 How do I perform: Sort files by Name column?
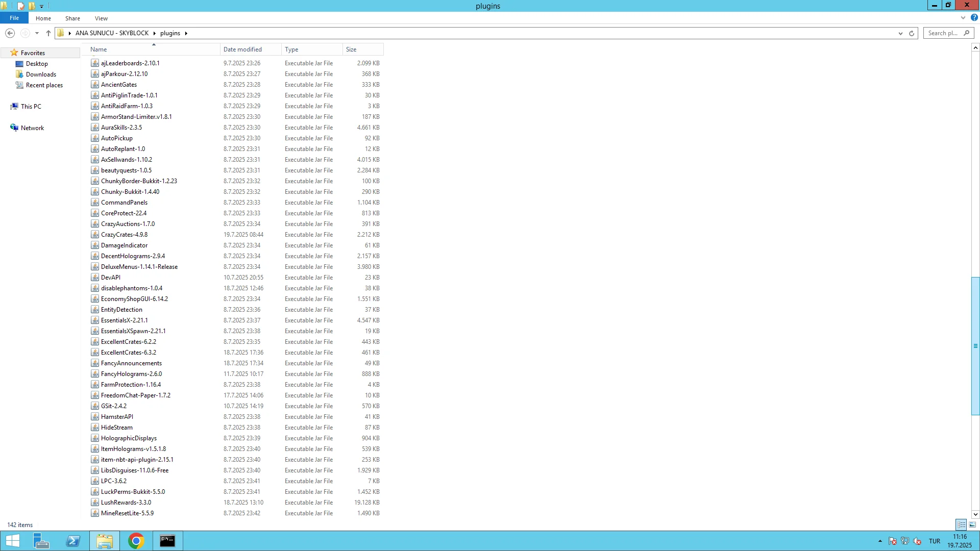154,49
